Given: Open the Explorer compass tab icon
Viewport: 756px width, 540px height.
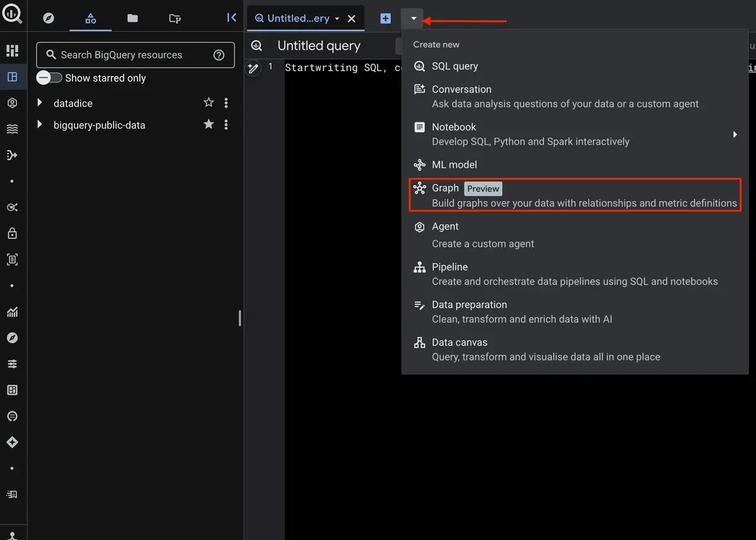Looking at the screenshot, I should [x=49, y=18].
